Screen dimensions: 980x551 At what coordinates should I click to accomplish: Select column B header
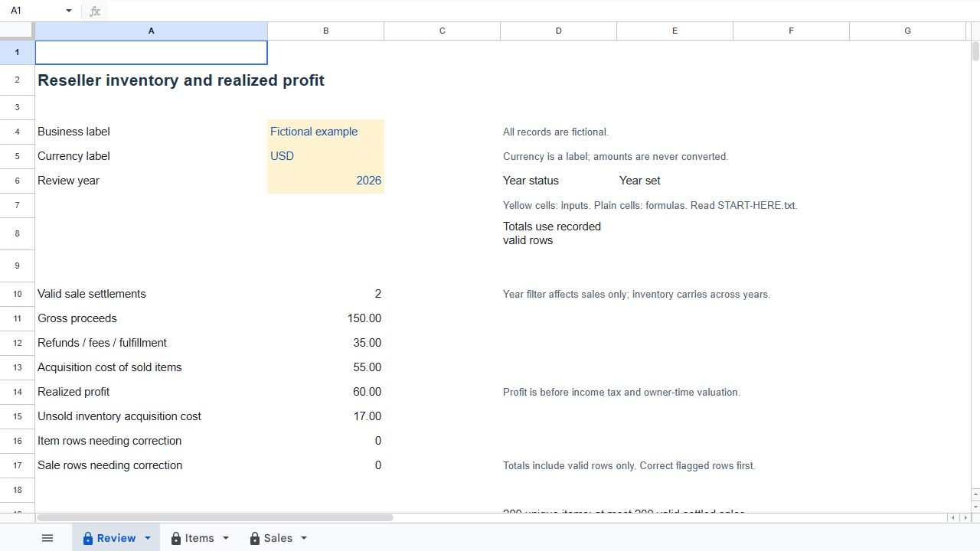click(325, 31)
